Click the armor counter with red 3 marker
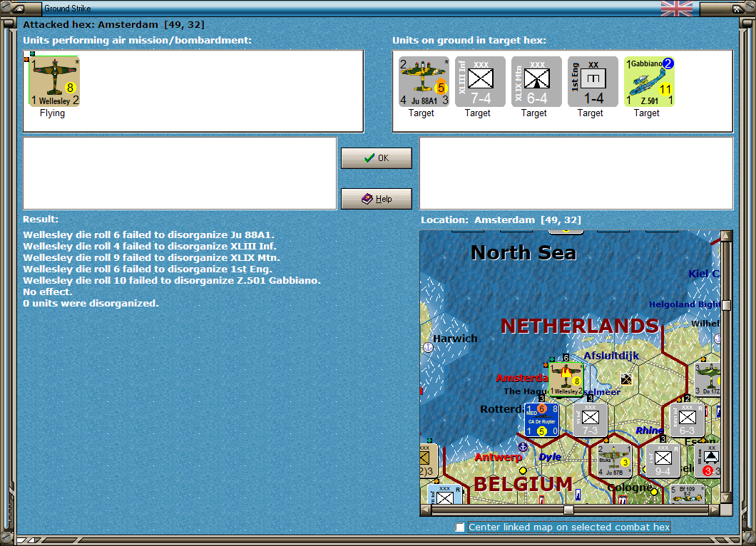 [708, 460]
